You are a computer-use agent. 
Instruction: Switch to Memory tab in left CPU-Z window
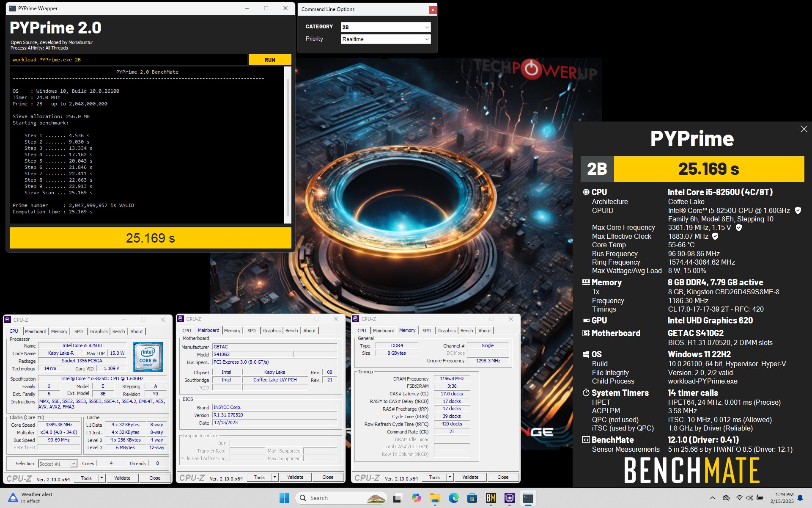coord(59,331)
